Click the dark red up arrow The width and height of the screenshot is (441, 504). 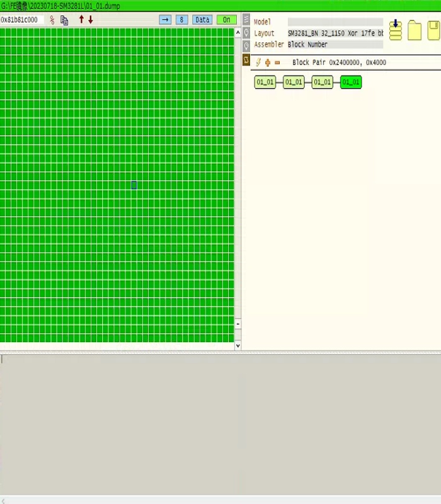click(x=81, y=20)
